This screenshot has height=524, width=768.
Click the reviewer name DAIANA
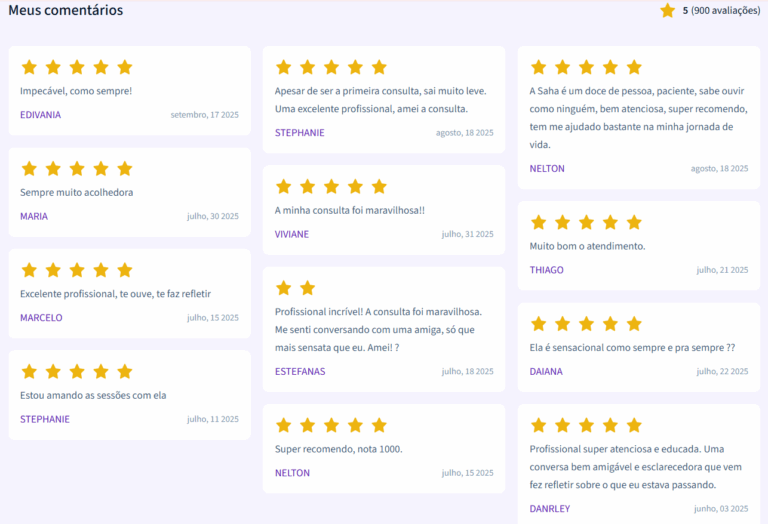point(546,372)
